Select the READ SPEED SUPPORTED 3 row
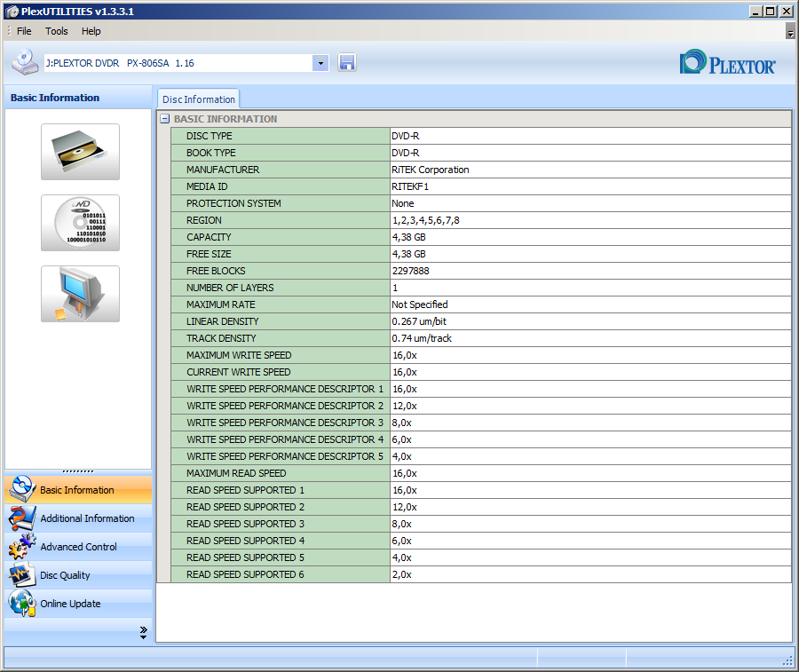799x672 pixels. [481, 523]
